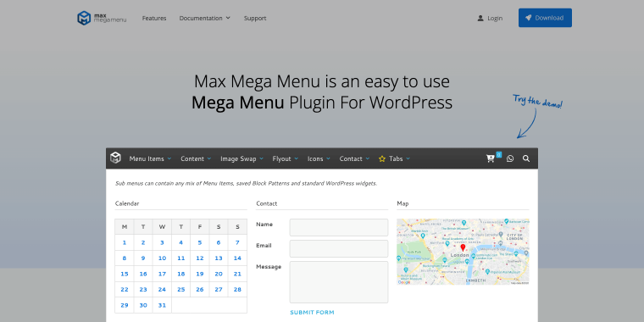The image size is (644, 322).
Task: Select calendar date 5
Action: [x=200, y=242]
